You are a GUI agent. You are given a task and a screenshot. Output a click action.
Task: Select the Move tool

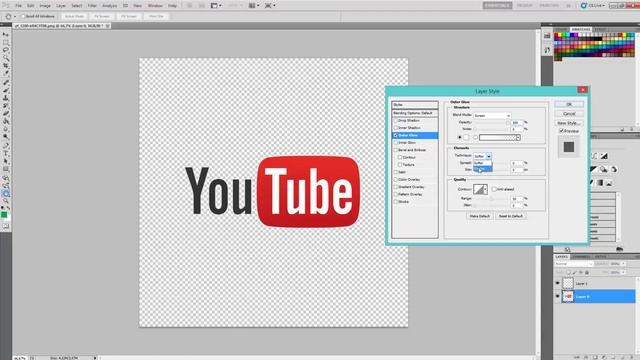(6, 35)
